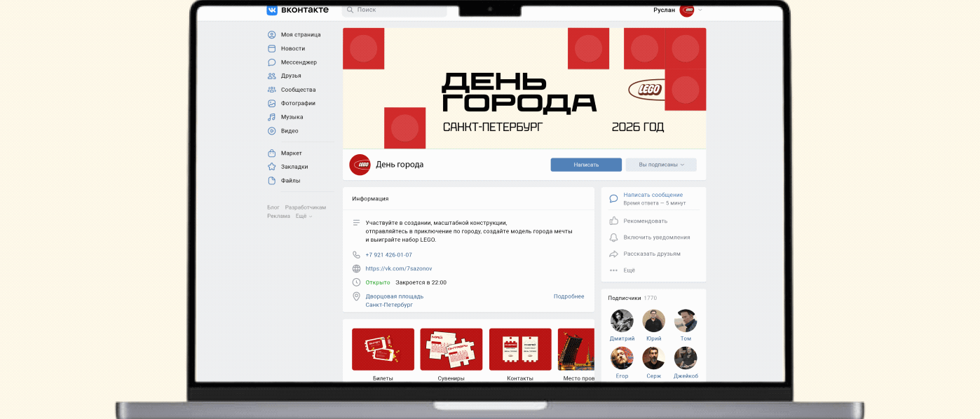Open the Вы подписаны dropdown

click(x=661, y=165)
